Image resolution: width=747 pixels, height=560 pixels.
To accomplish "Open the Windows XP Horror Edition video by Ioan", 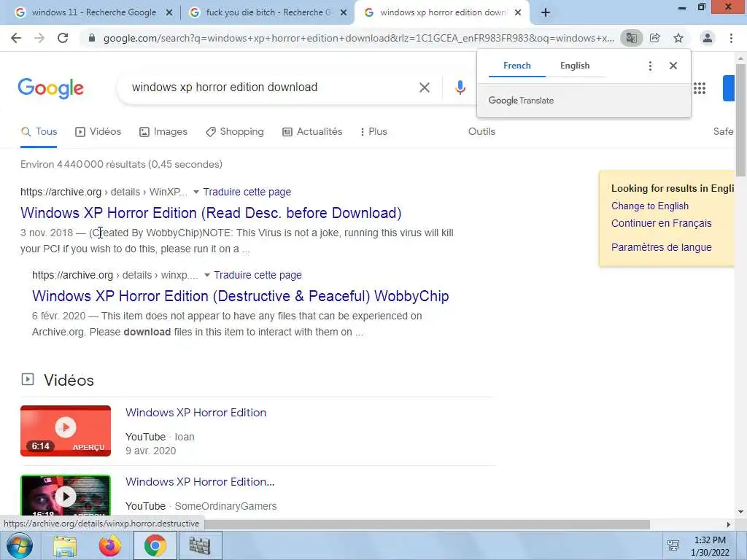I will point(196,413).
